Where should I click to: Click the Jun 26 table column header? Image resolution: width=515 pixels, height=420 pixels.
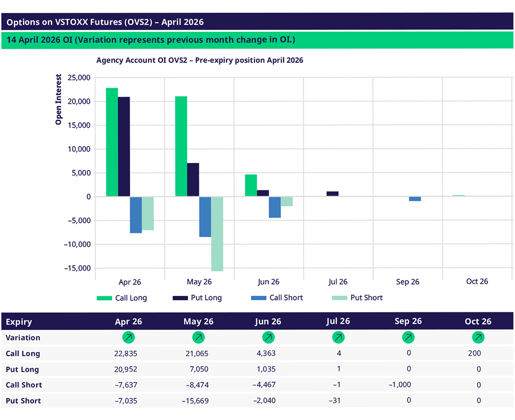pos(268,321)
